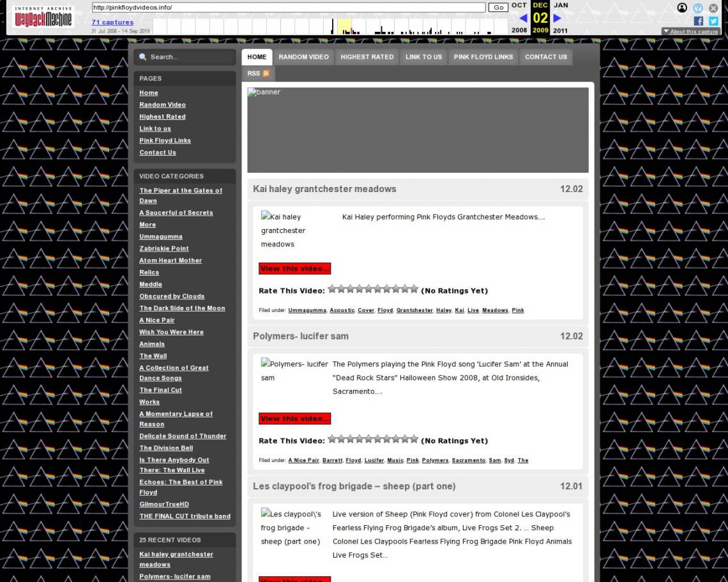Viewport: 728px width, 582px height.
Task: Open the RANDOM VIDEO tab
Action: (303, 57)
